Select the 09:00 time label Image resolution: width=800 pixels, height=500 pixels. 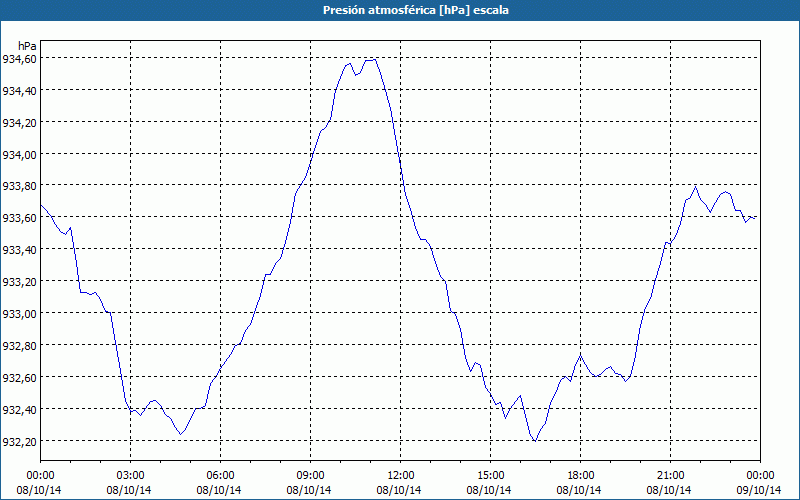pyautogui.click(x=310, y=476)
